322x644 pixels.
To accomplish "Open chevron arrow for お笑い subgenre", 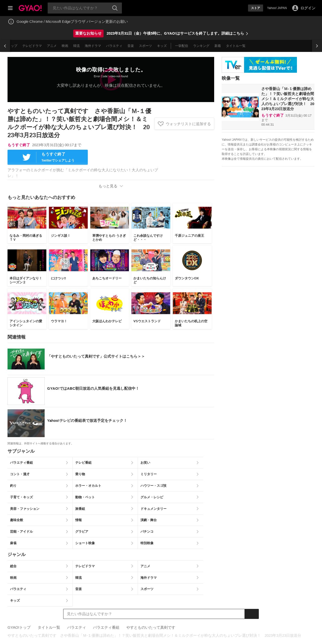I will pyautogui.click(x=197, y=463).
